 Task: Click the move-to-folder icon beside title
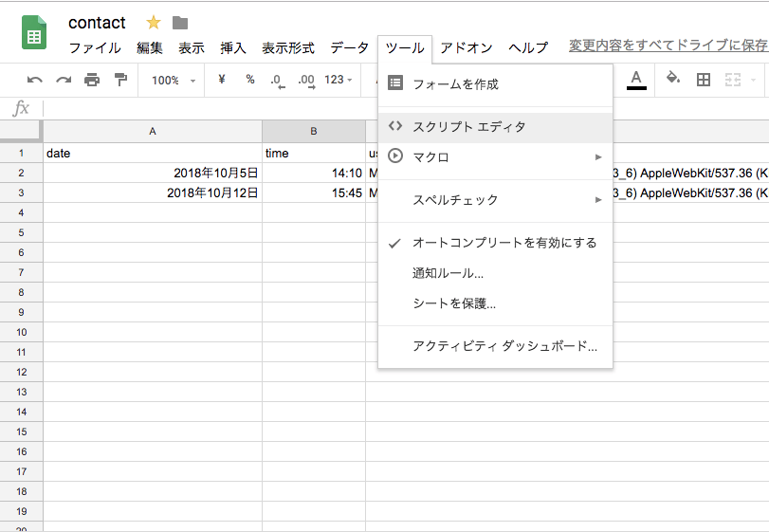[x=180, y=23]
